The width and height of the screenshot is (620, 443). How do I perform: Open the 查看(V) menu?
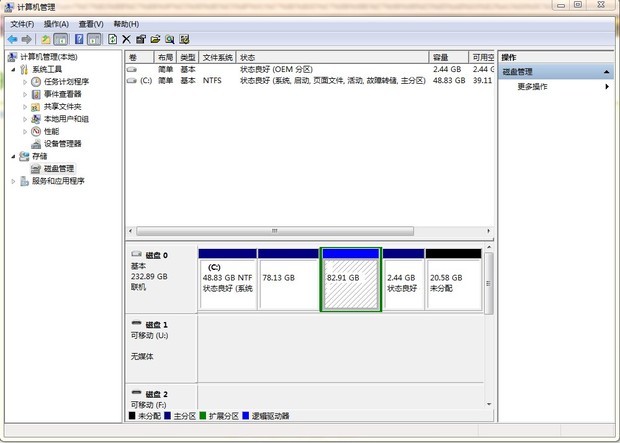[x=91, y=23]
